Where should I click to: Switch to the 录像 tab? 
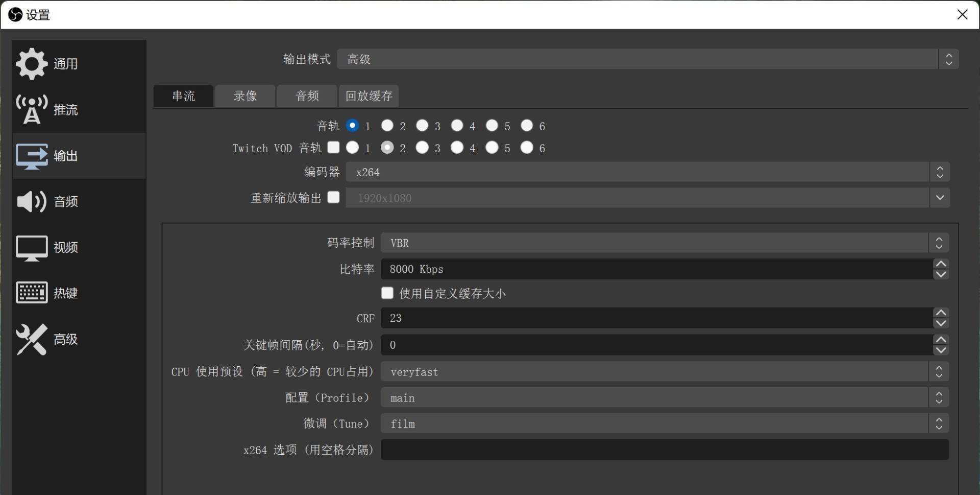click(245, 96)
